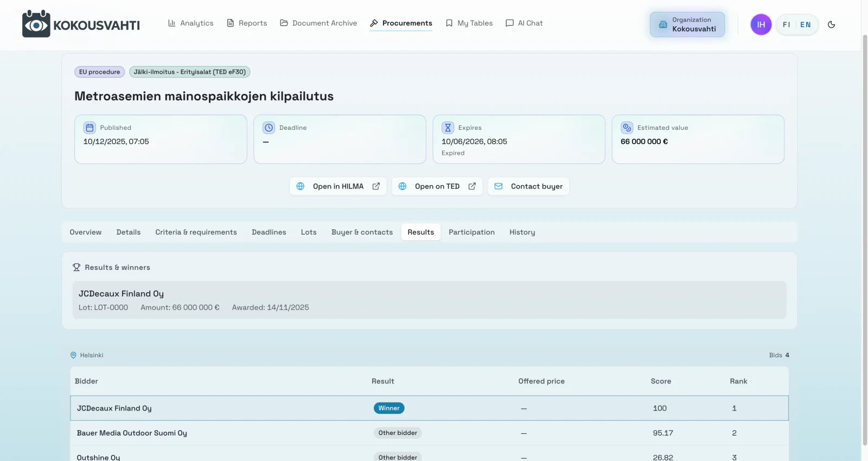The width and height of the screenshot is (868, 461).
Task: Click the 66 000 000 € estimated value
Action: click(x=644, y=142)
